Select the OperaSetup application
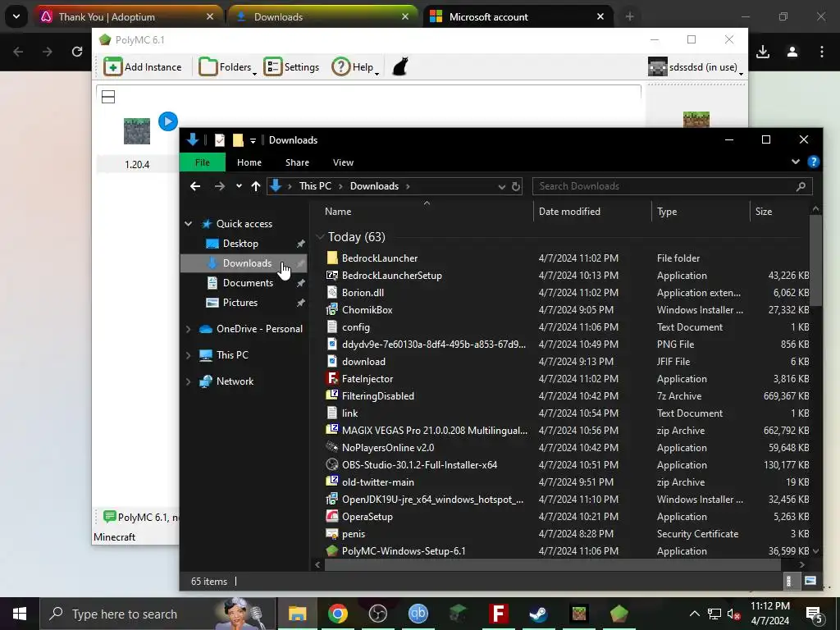The width and height of the screenshot is (840, 630). coord(367,517)
